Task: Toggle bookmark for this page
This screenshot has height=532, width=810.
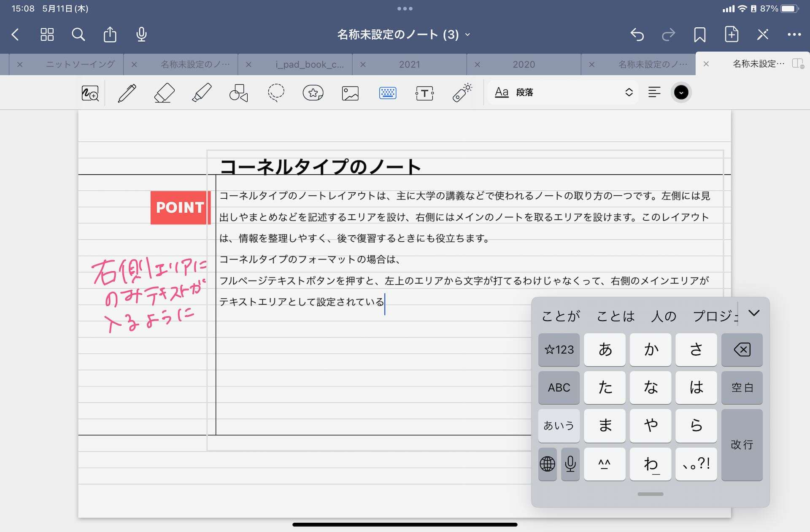Action: coord(699,35)
